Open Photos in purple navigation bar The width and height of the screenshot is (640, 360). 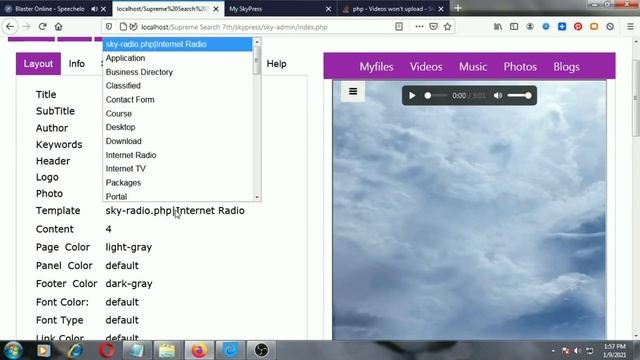pos(520,67)
